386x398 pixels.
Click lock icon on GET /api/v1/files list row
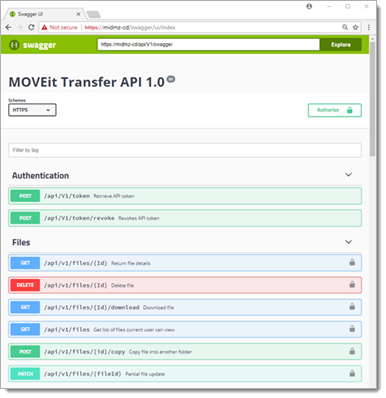(352, 329)
